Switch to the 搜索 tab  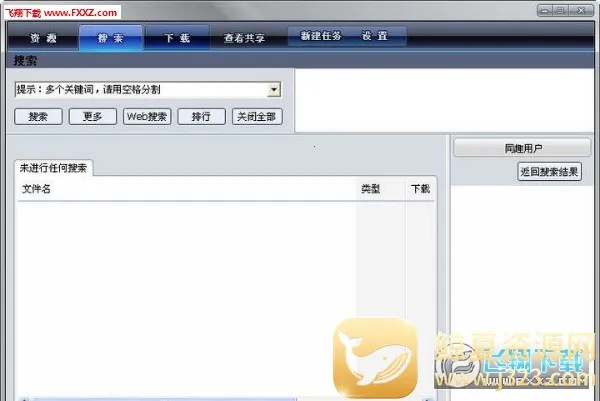pyautogui.click(x=109, y=38)
